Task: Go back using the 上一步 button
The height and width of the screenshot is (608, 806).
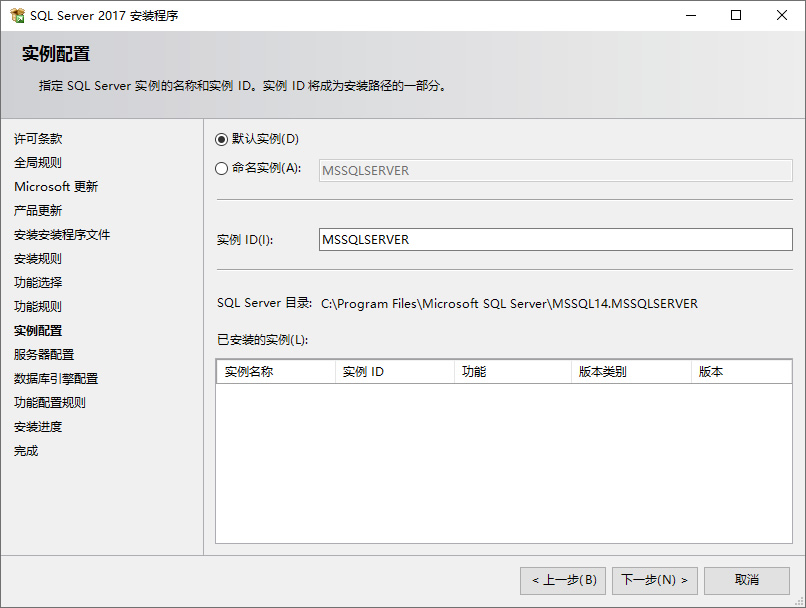Action: (x=563, y=580)
